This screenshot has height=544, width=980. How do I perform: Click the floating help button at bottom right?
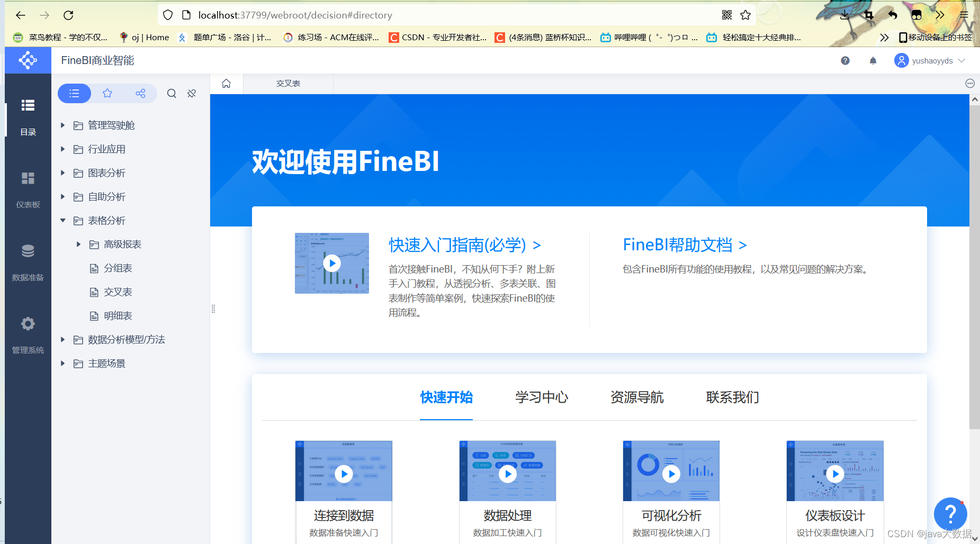pos(950,514)
